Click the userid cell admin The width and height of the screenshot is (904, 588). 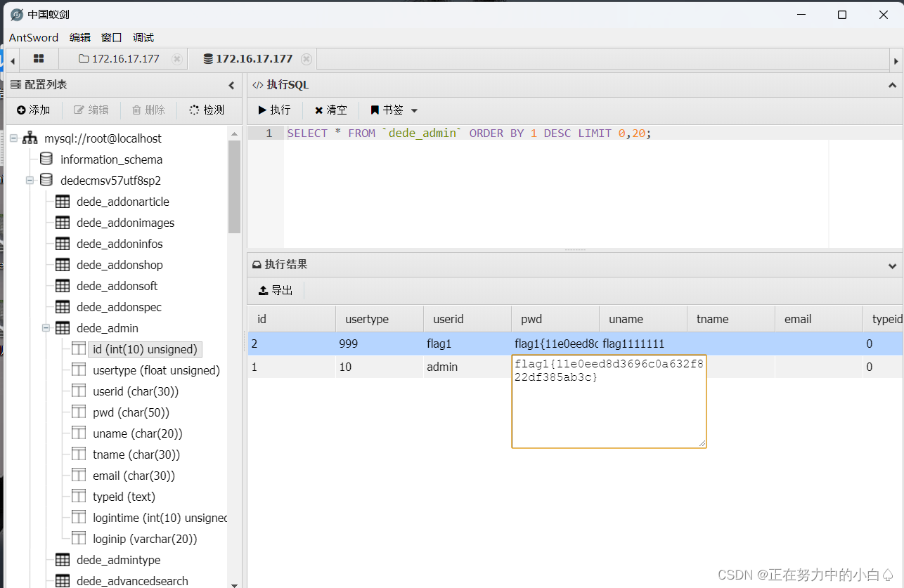point(467,367)
